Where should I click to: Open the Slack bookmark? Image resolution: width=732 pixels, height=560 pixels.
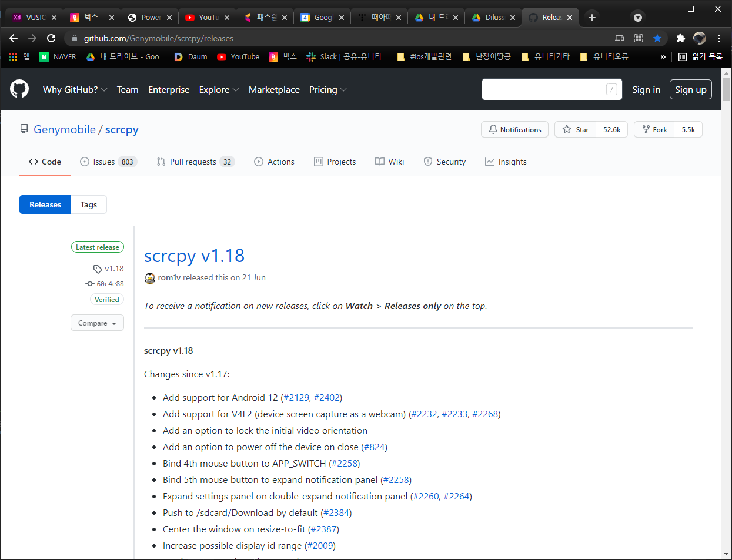pos(347,57)
